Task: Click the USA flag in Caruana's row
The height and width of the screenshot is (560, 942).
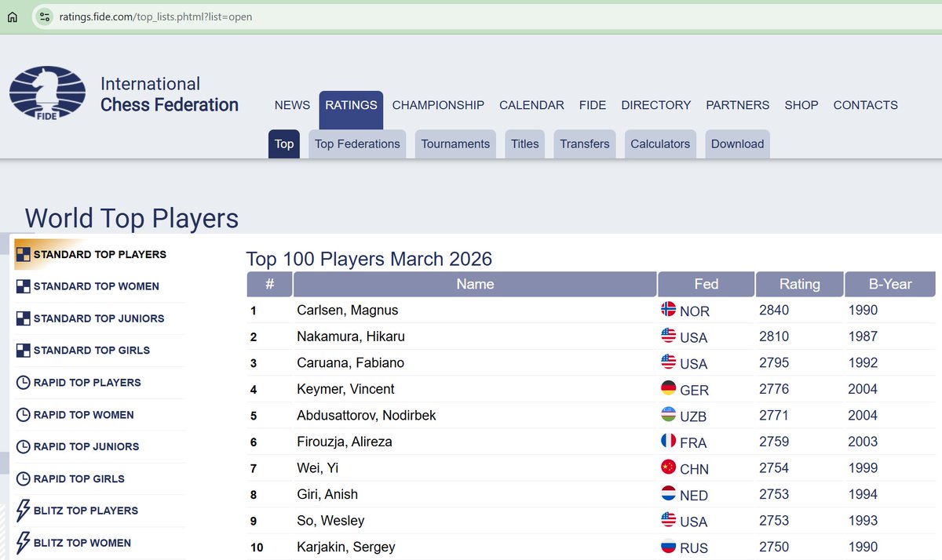Action: click(x=669, y=362)
